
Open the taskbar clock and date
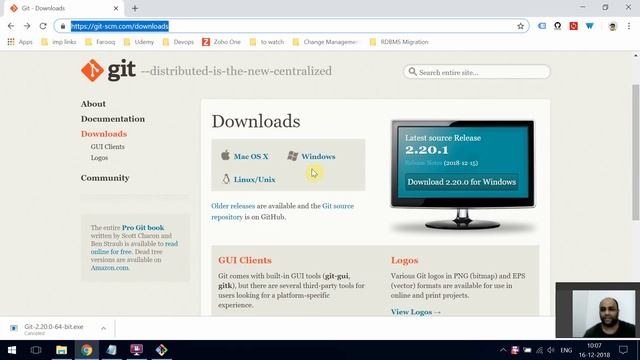(x=594, y=350)
